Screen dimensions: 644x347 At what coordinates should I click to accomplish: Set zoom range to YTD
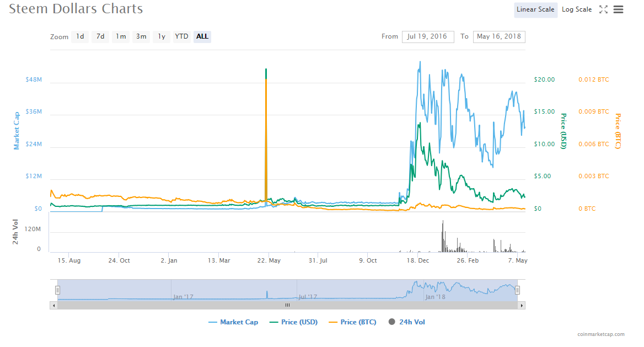[181, 36]
